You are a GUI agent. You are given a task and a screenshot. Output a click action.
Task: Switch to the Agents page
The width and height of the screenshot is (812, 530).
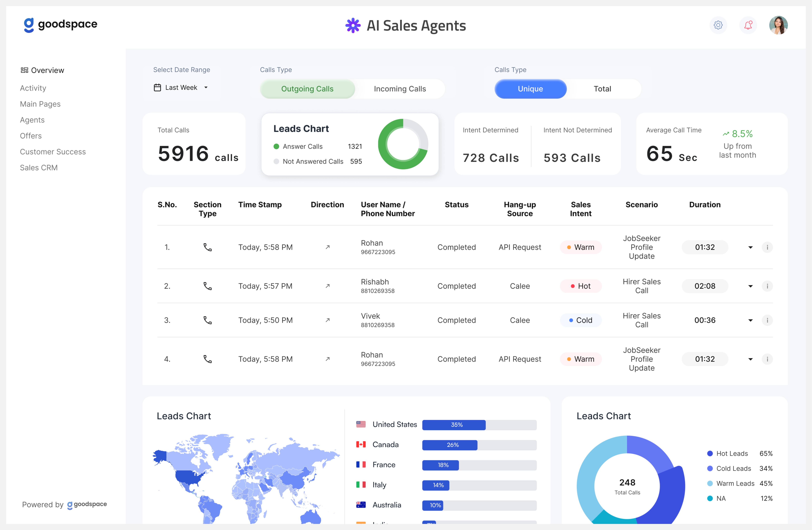point(32,120)
